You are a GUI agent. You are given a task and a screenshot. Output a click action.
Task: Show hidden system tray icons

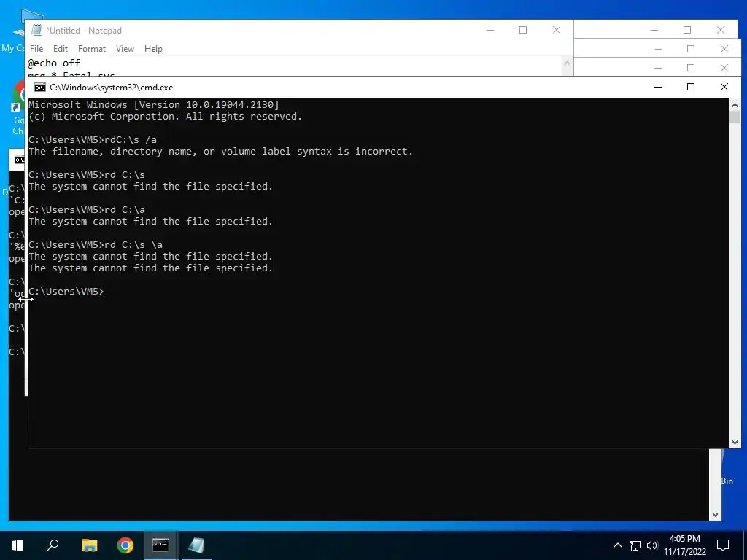pyautogui.click(x=617, y=545)
